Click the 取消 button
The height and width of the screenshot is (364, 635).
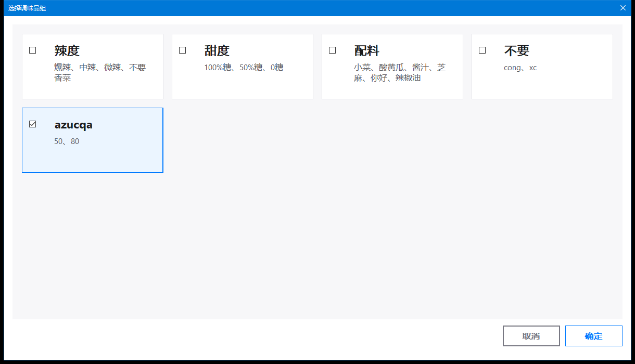tap(531, 336)
